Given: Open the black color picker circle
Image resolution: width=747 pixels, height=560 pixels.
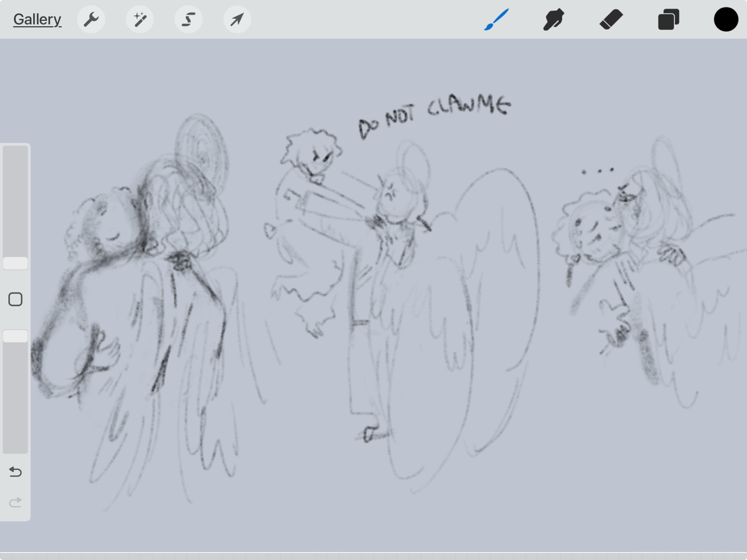Looking at the screenshot, I should click(726, 19).
